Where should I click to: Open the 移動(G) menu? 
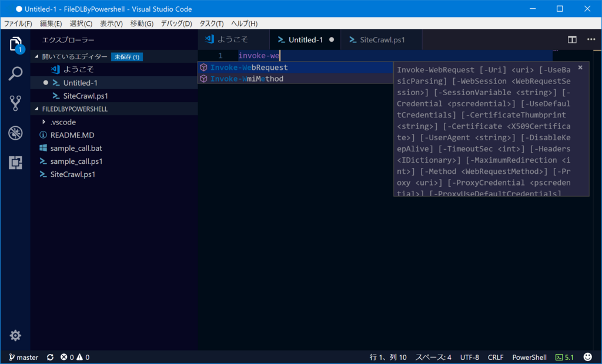click(x=142, y=23)
